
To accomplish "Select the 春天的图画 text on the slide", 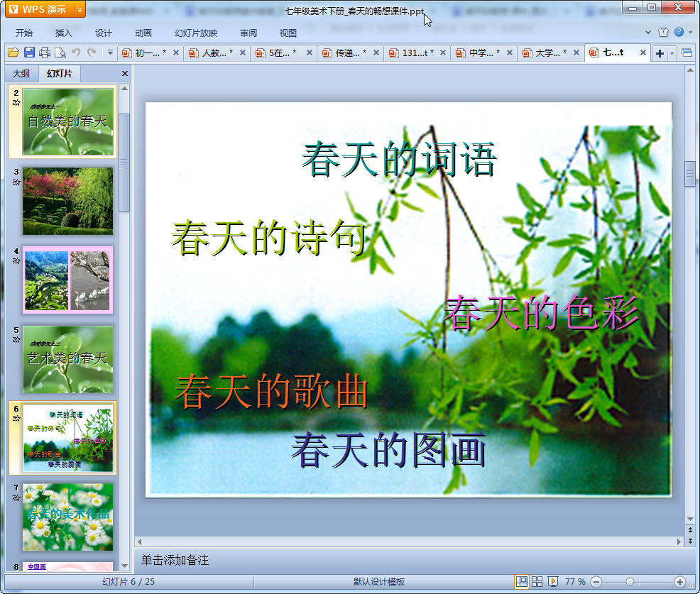I will (388, 449).
